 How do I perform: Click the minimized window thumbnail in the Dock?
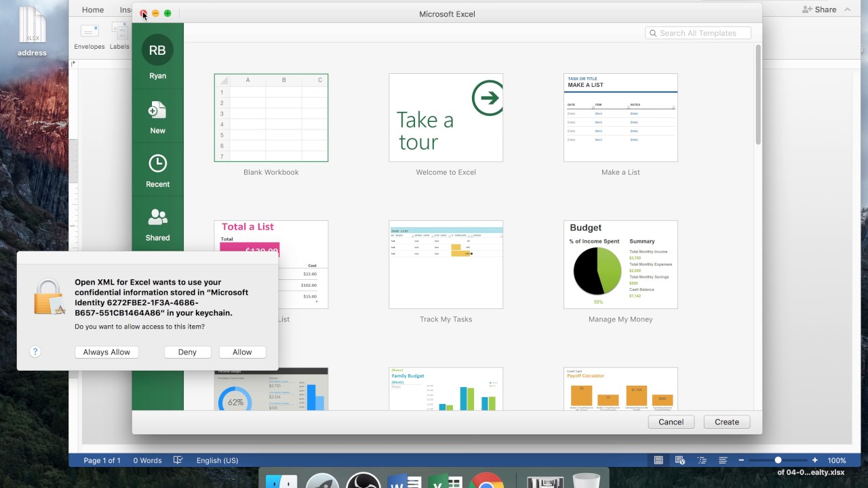(545, 481)
